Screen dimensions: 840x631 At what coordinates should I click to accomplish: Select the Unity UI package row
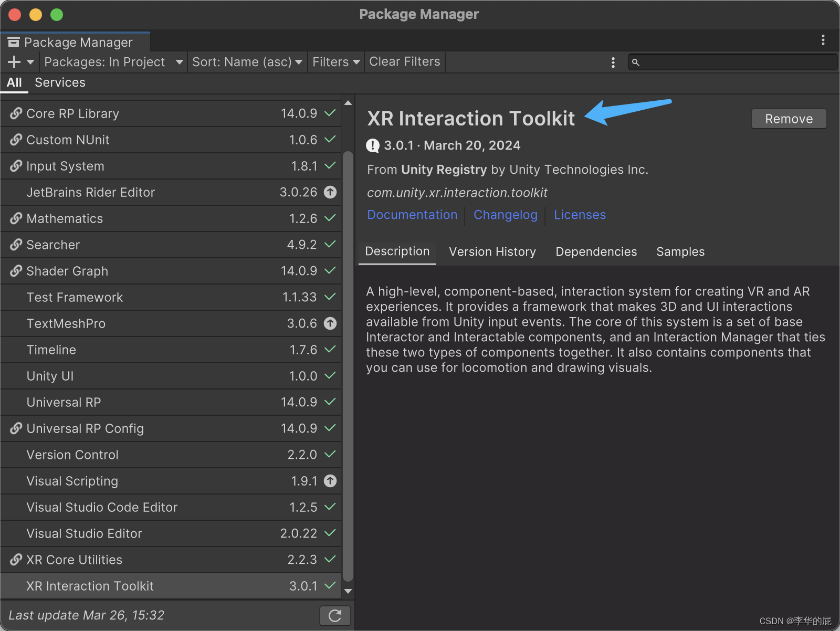tap(171, 376)
